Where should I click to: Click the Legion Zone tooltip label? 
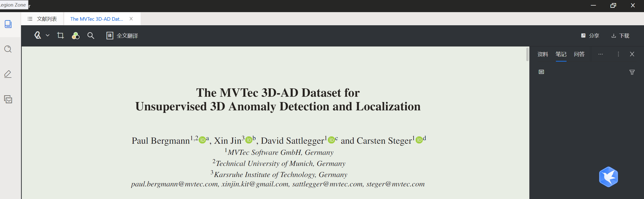13,5
